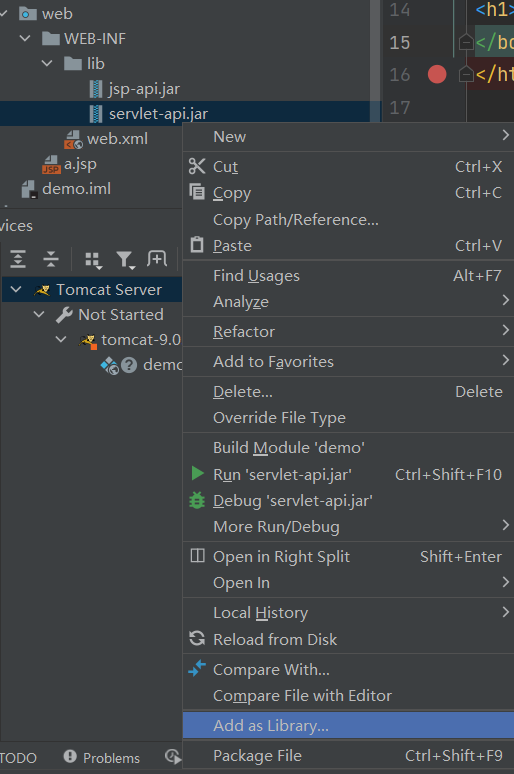Click the Cut scissors icon
This screenshot has height=774, width=514.
coord(197,166)
